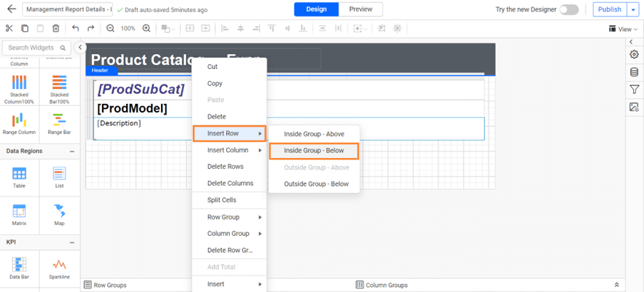Select the [ProdModel] cell
The image size is (644, 292).
tap(289, 109)
